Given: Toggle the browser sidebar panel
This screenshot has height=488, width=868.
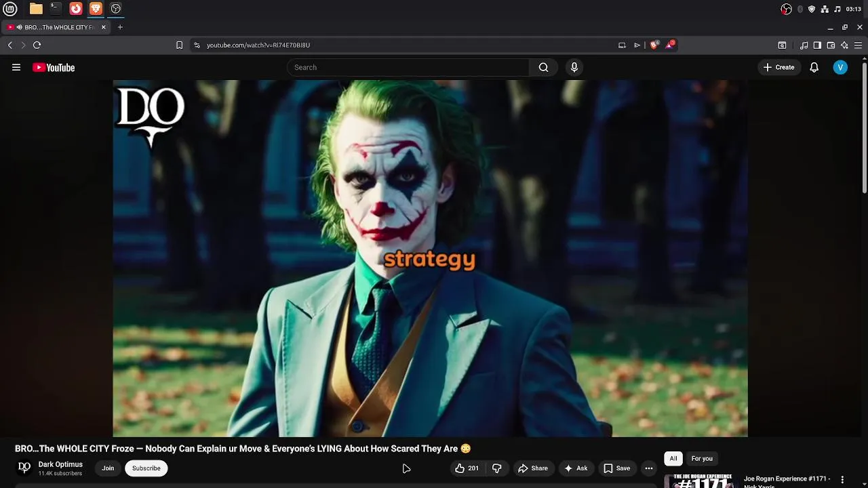Looking at the screenshot, I should coord(817,45).
